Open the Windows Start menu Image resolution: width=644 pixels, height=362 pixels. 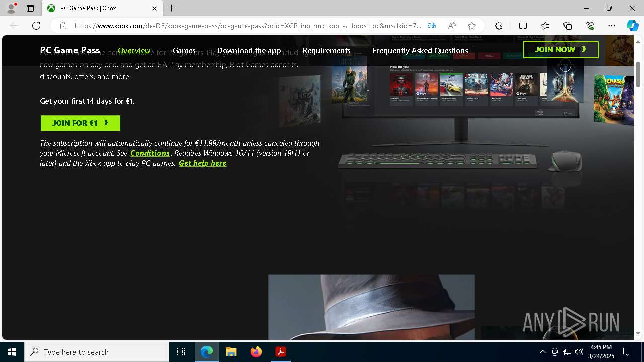point(12,352)
